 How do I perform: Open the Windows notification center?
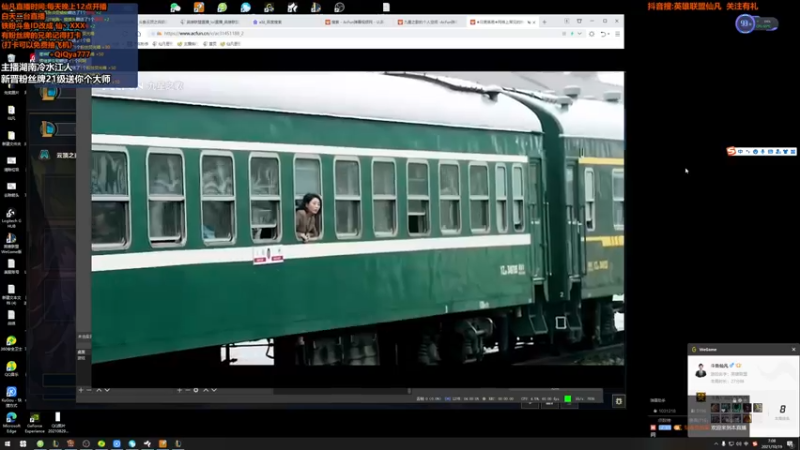[790, 444]
